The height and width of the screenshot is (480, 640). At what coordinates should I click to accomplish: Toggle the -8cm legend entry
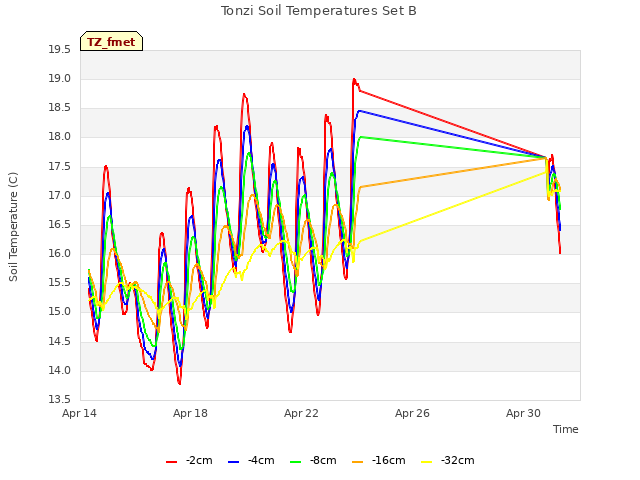pyautogui.click(x=313, y=460)
